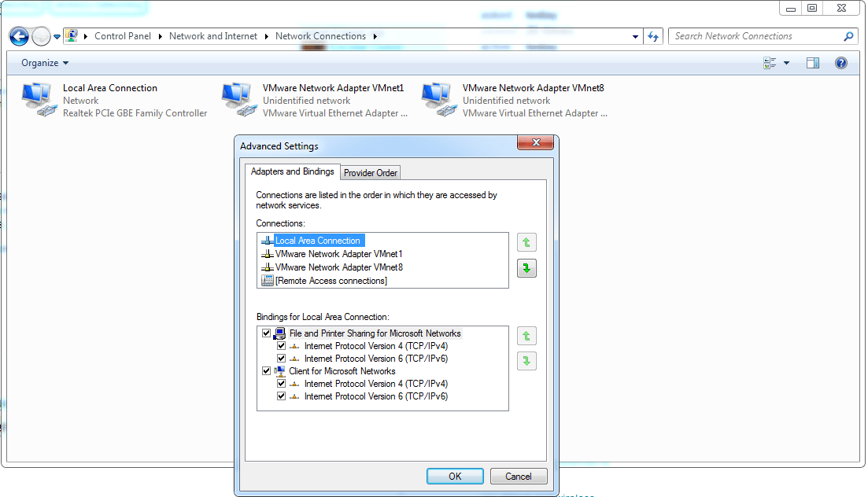Uncheck IPv4 under Client for Microsoft Networks

281,384
